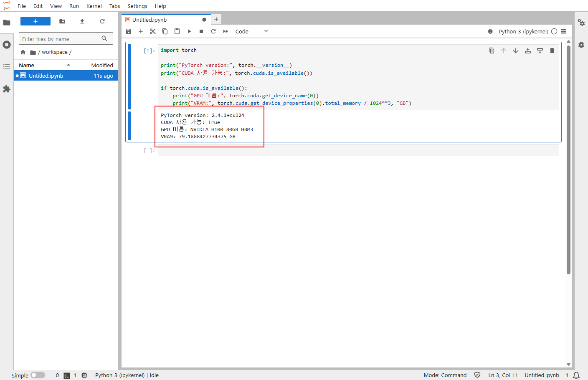Duplicate the cell using cell toolbar

[x=492, y=51]
